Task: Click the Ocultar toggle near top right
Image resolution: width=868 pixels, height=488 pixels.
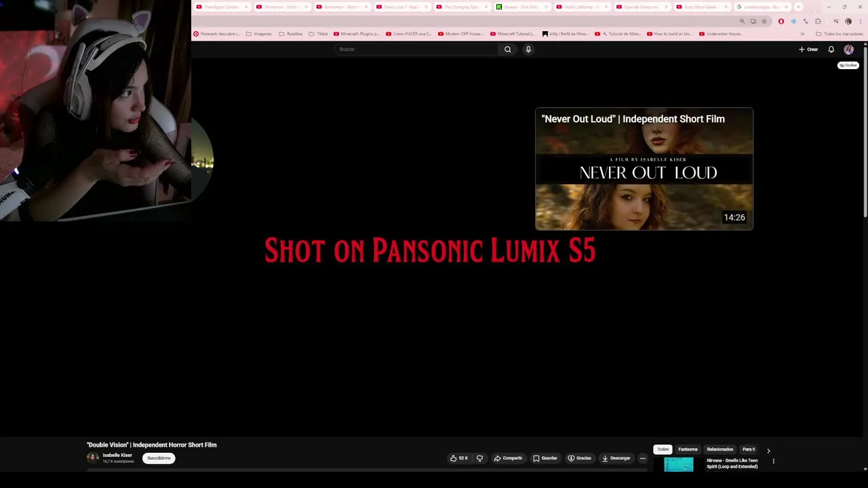Action: (848, 66)
